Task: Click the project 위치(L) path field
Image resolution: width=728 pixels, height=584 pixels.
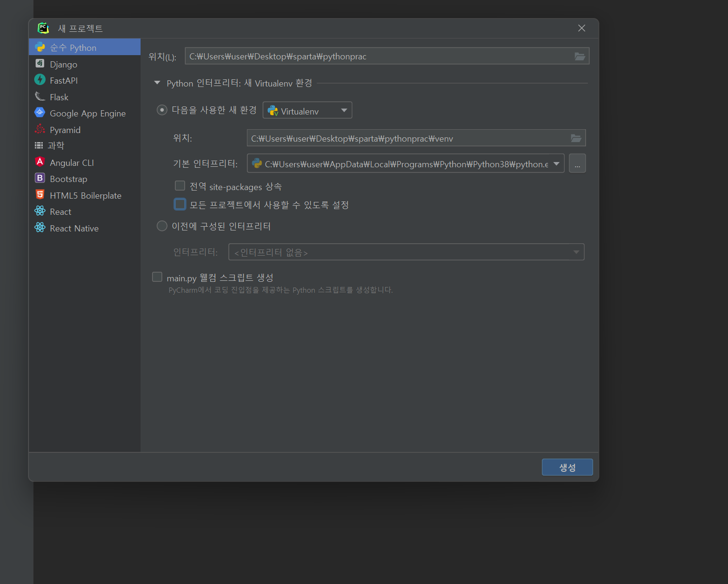Action: [x=387, y=56]
